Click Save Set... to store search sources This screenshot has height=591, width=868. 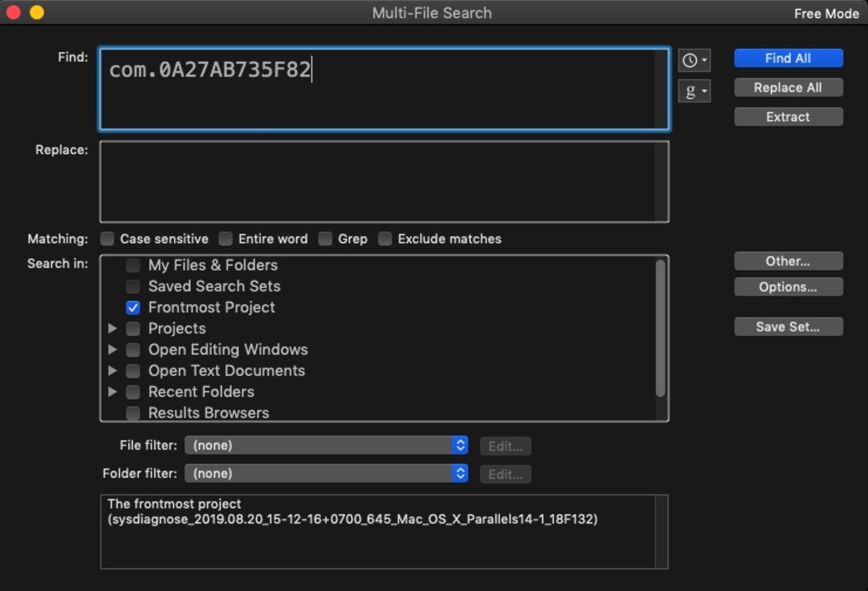point(788,327)
